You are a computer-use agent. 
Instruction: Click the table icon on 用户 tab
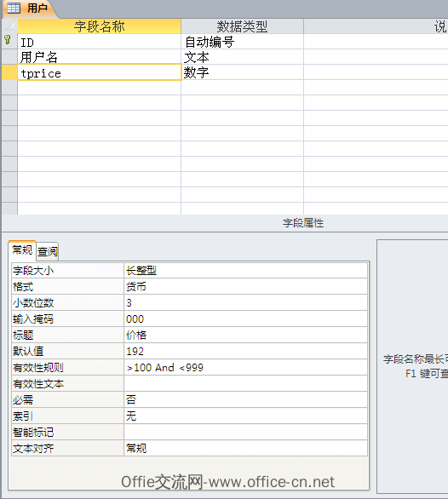tap(14, 8)
